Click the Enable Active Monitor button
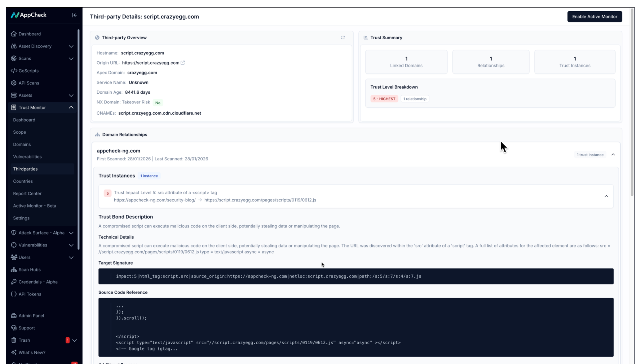This screenshot has height=364, width=636. [x=594, y=17]
